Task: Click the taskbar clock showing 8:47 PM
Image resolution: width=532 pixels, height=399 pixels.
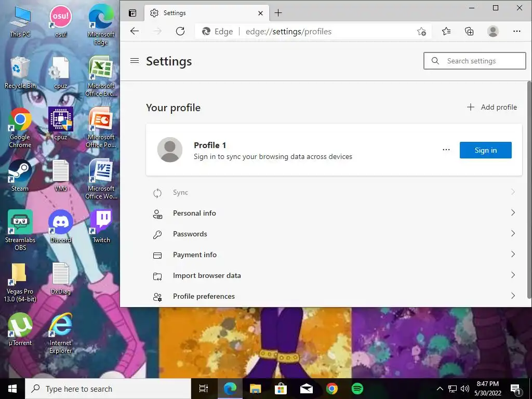Action: point(487,389)
